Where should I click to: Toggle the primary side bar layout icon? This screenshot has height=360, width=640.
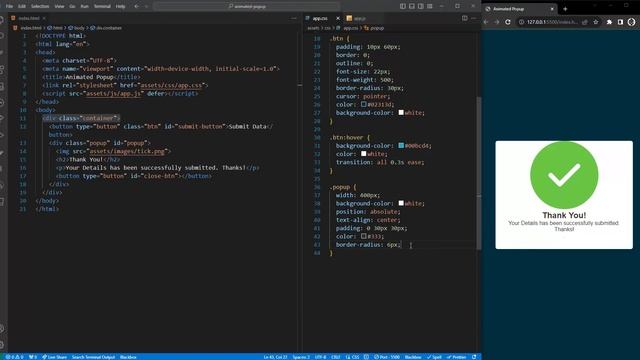(x=403, y=7)
